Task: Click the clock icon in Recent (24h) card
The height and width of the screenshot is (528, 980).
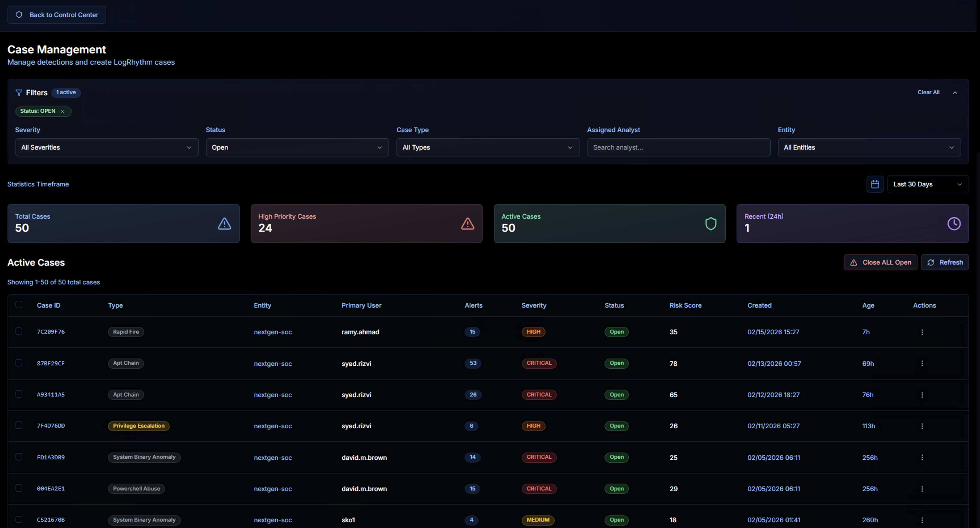Action: pos(953,223)
